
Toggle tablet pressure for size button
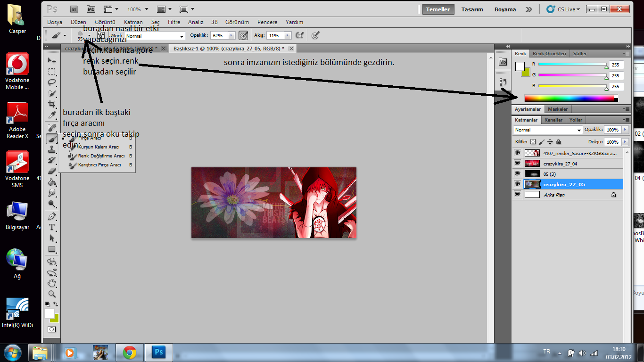click(x=315, y=35)
